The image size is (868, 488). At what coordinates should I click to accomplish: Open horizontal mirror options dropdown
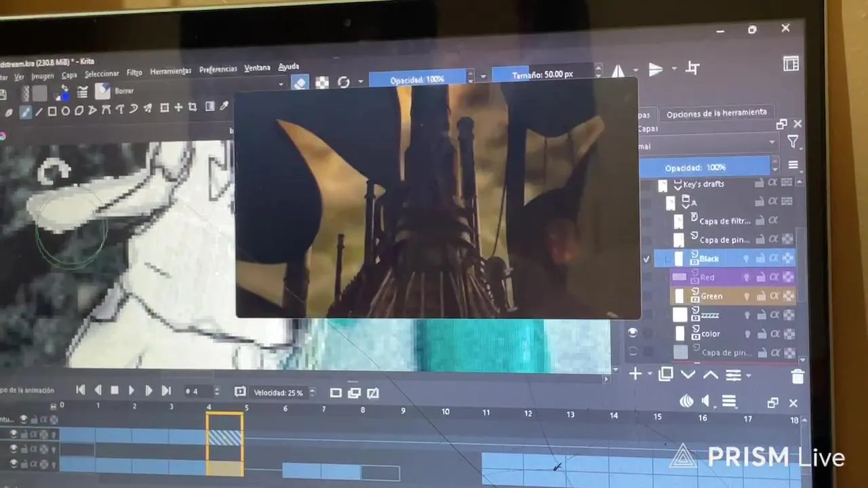tap(635, 70)
